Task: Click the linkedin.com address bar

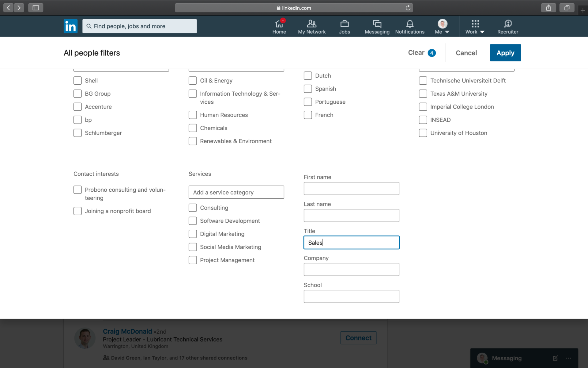Action: point(294,8)
